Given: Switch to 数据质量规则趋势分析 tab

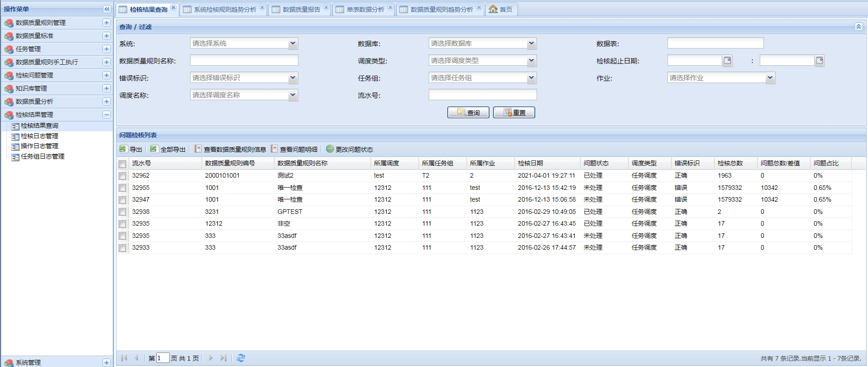Looking at the screenshot, I should (x=441, y=10).
